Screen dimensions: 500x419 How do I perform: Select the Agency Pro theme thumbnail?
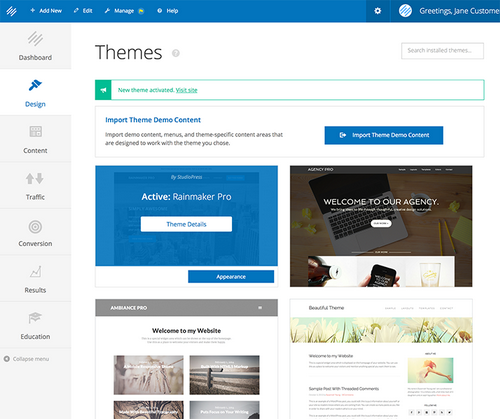[x=381, y=226]
